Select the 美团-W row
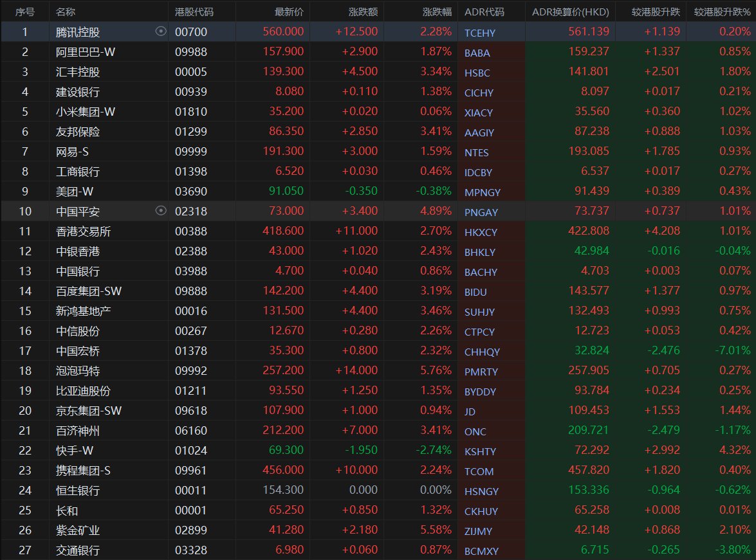The image size is (756, 560). coord(74,192)
